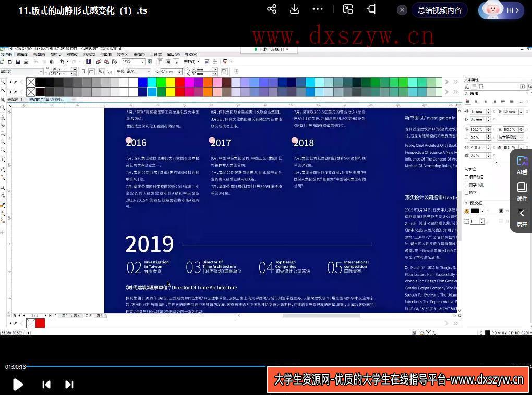Open the 文本 menu in CorelDRAW
Image resolution: width=532 pixels, height=395 pixels.
[x=123, y=54]
